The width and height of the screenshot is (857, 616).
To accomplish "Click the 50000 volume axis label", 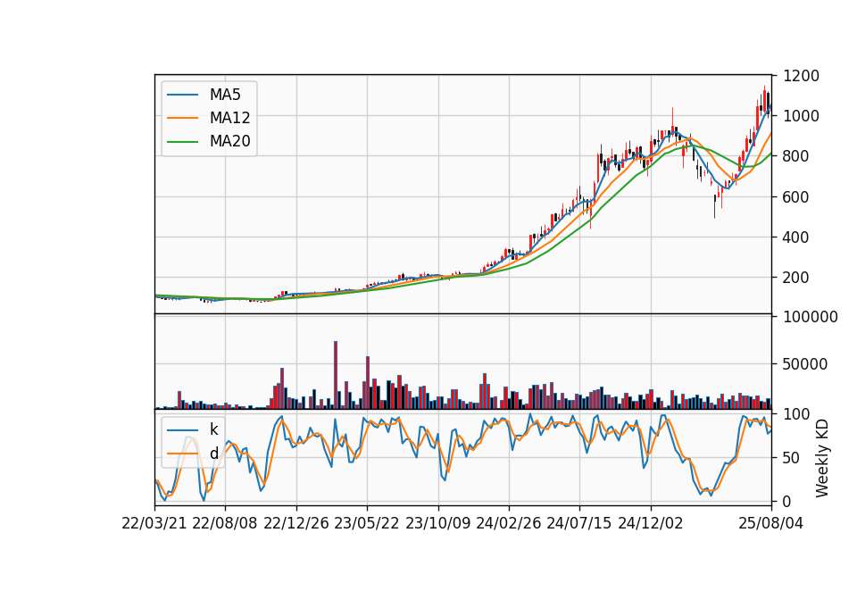I will point(805,364).
